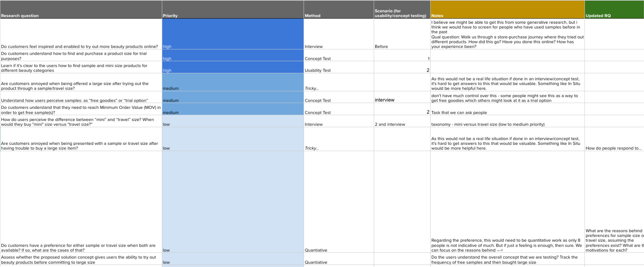The image size is (644, 267).
Task: Select the gold Notes header cell
Action: coord(507,10)
